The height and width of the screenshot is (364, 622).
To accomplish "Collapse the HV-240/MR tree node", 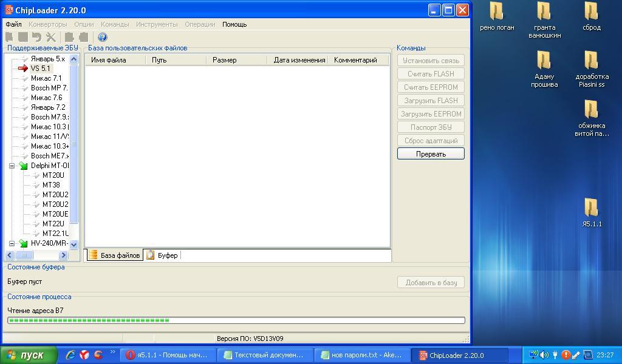I will pos(12,243).
